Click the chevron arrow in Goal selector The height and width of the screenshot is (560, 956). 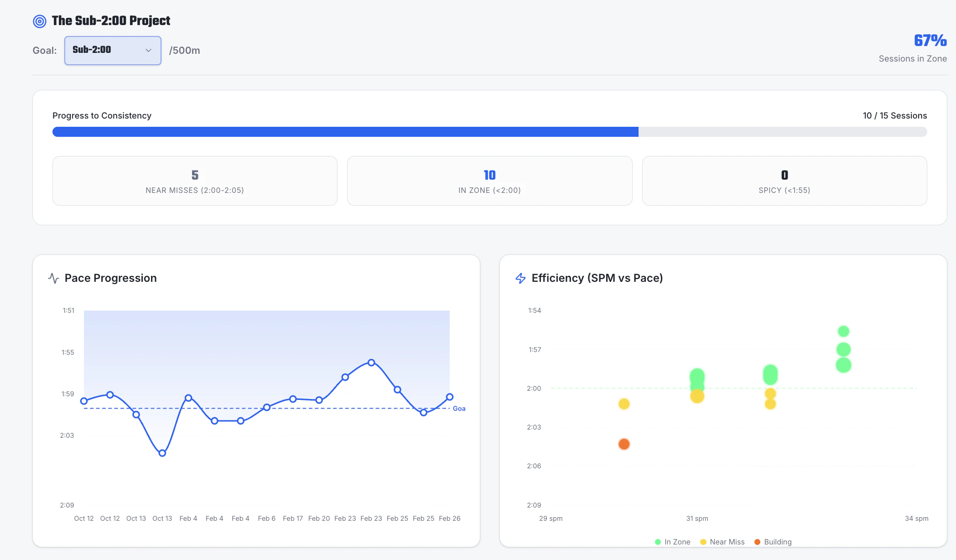click(148, 50)
